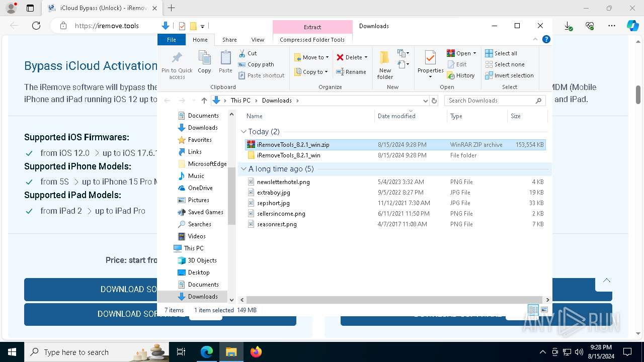Select sepshort.jpg file

395,203
